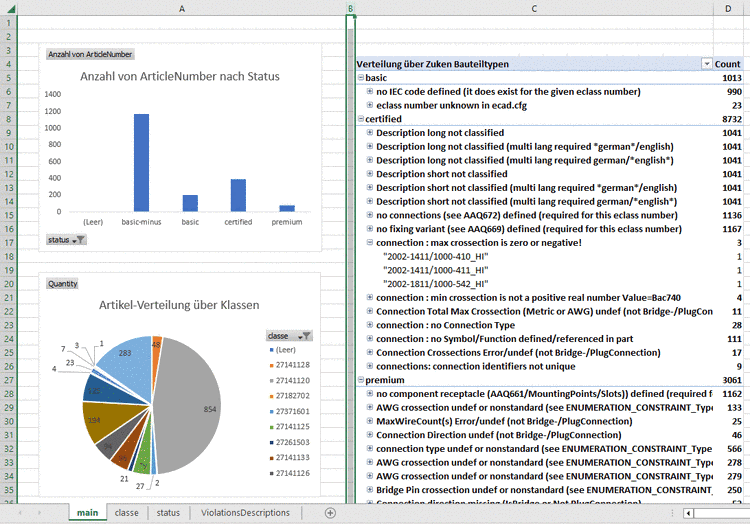Screen dimensions: 750x524
Task: Click chart title 'Artikel-Verteilung über Klassen'
Action: pos(179,305)
